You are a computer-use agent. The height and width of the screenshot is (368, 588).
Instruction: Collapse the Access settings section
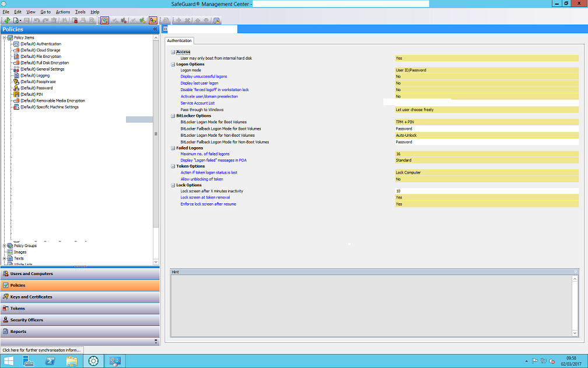coord(173,52)
